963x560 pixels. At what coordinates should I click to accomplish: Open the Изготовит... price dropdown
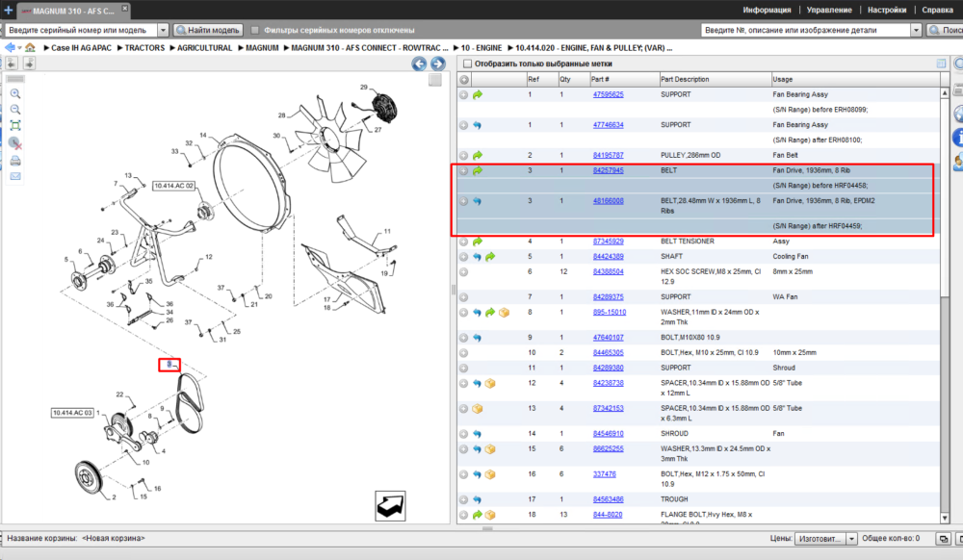(852, 539)
